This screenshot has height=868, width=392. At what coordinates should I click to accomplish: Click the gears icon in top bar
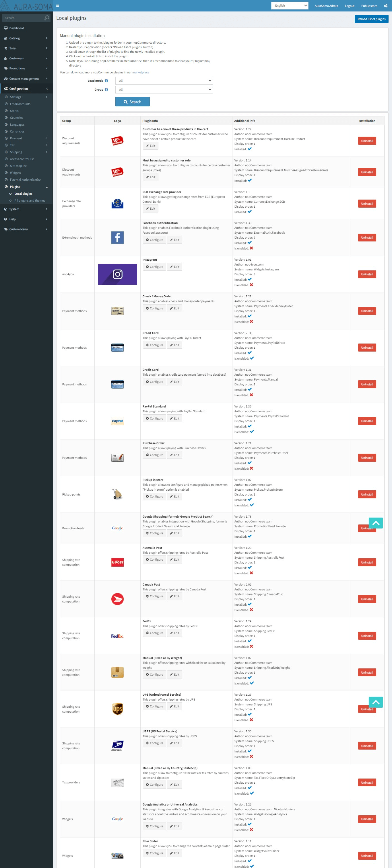point(386,6)
